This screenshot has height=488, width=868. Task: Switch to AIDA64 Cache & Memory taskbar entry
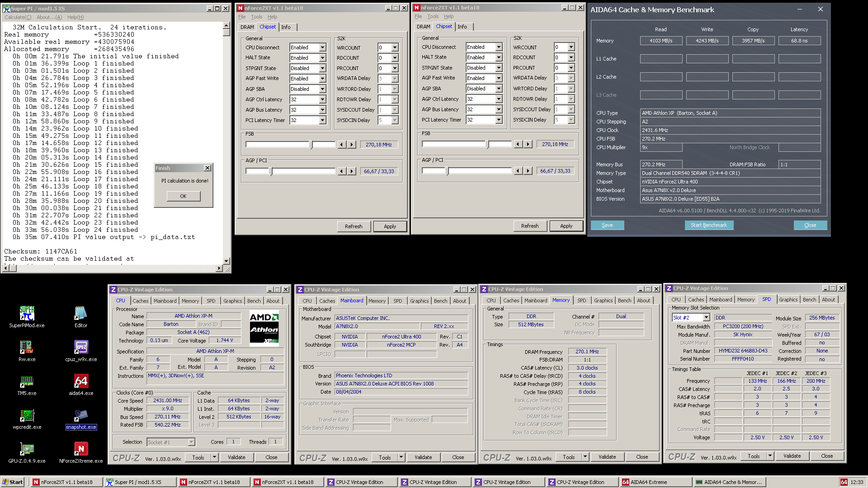click(729, 482)
